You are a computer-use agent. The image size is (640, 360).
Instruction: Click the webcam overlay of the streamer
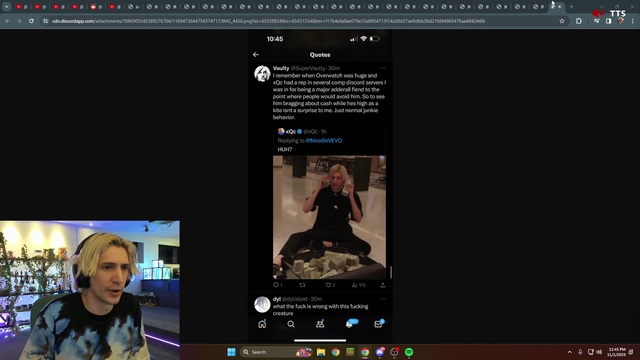coord(90,290)
